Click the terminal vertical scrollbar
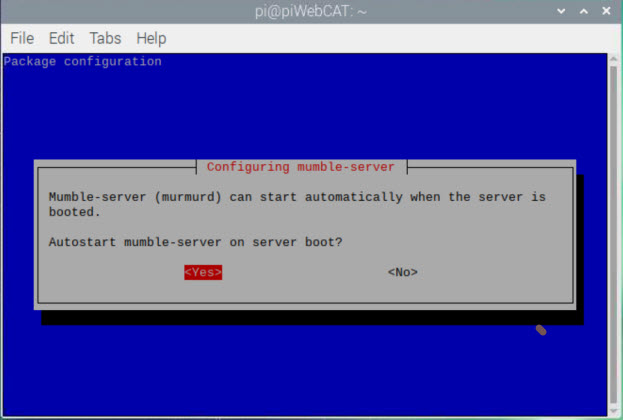The height and width of the screenshot is (420, 623). (614, 234)
